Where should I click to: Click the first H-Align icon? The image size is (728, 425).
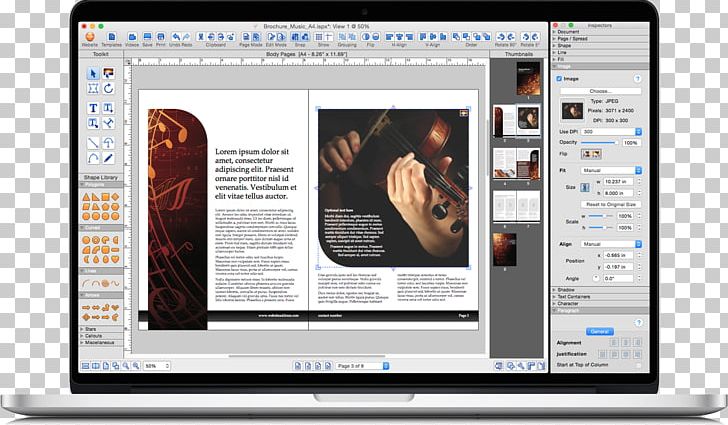pyautogui.click(x=389, y=37)
